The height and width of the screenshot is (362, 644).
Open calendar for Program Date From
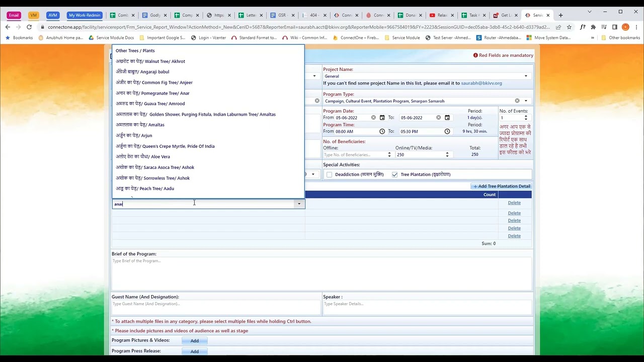coord(382,118)
